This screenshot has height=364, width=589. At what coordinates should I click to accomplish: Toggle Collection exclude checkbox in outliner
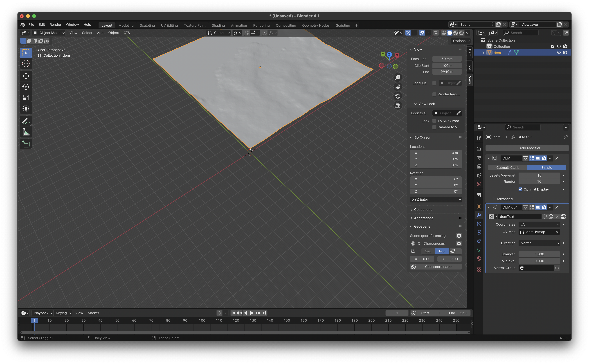[553, 46]
